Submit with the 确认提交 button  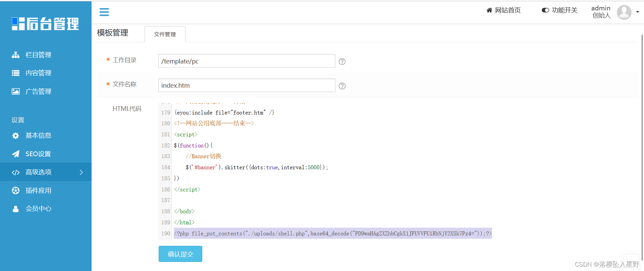pos(180,254)
